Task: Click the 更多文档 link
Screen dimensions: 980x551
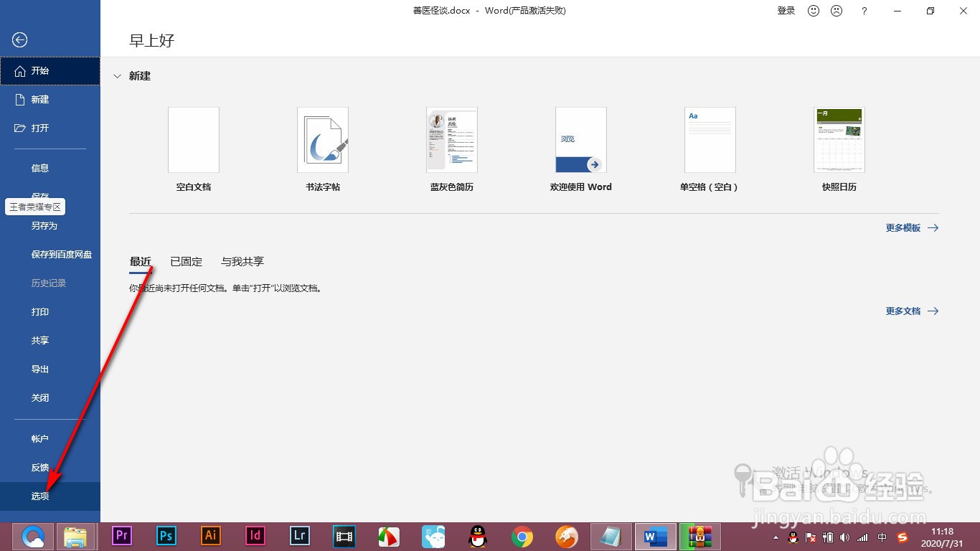Action: pyautogui.click(x=903, y=311)
